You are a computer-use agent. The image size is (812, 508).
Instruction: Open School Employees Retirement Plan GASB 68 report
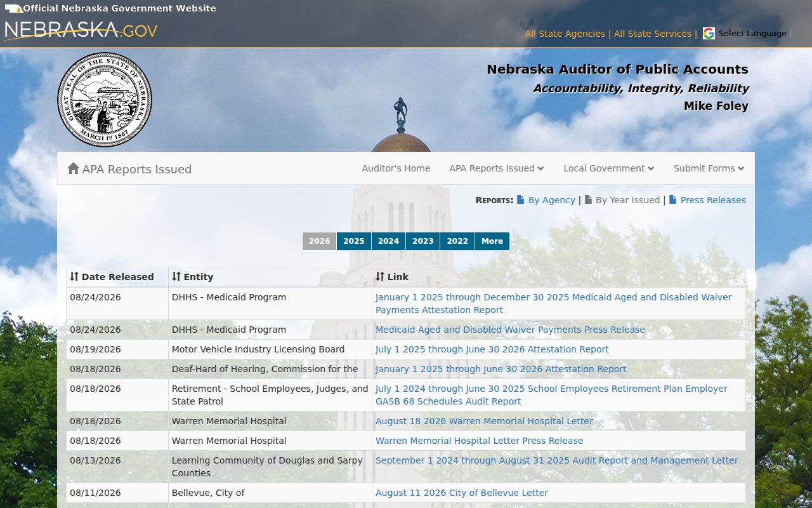click(552, 395)
